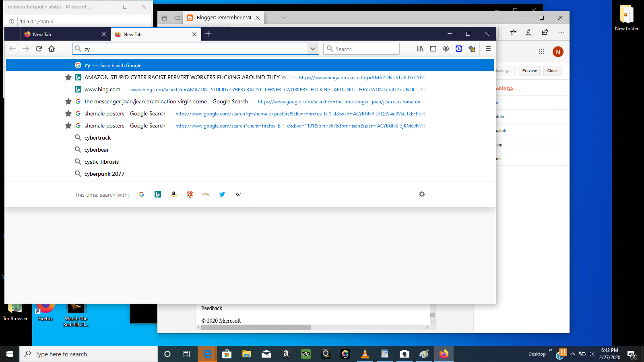Select the Blogger tab in Edge
The width and height of the screenshot is (644, 362).
tap(224, 18)
